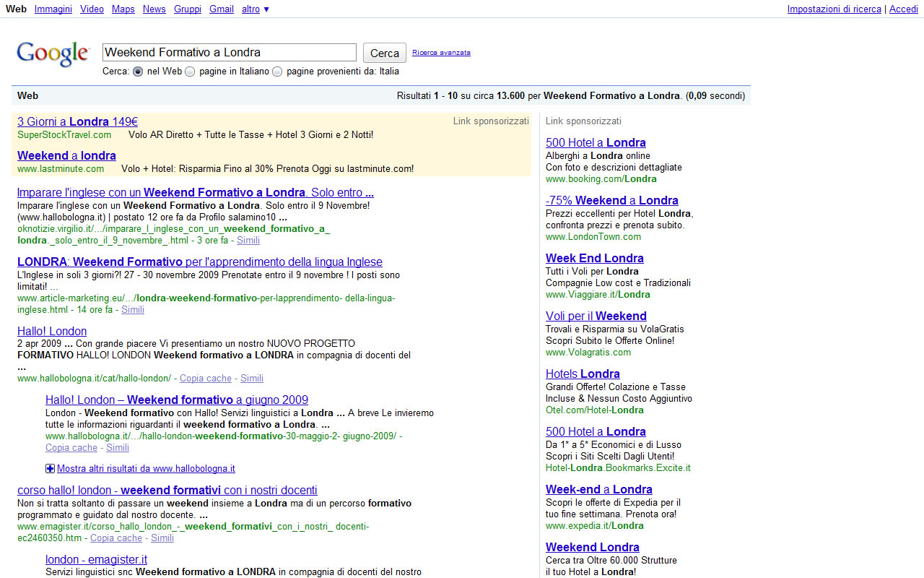The height and width of the screenshot is (578, 924).
Task: Open Immagini in the top navigation
Action: pyautogui.click(x=53, y=9)
